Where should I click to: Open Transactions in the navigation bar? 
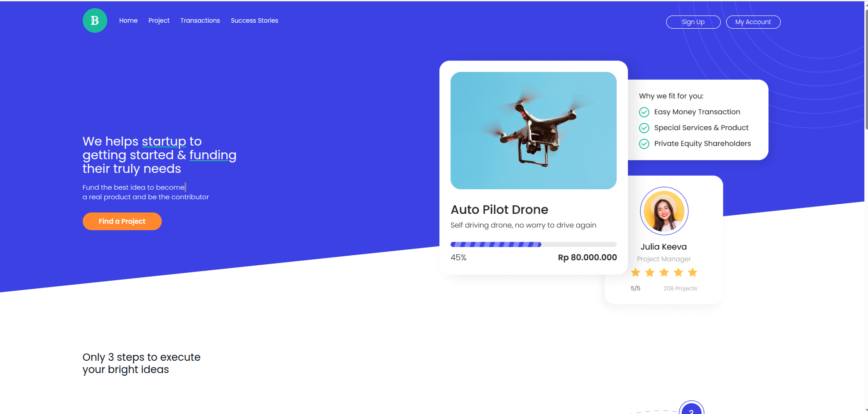200,20
